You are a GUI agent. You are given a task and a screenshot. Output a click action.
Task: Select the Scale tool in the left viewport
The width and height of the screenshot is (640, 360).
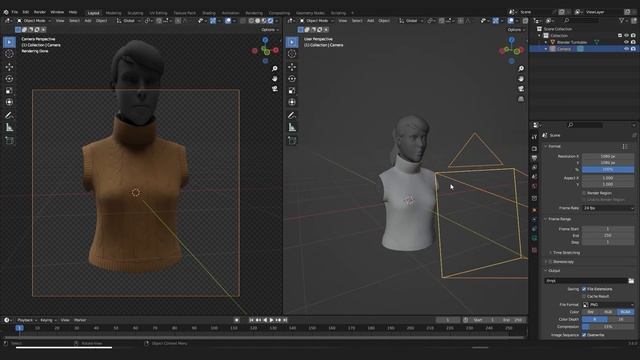tap(9, 91)
